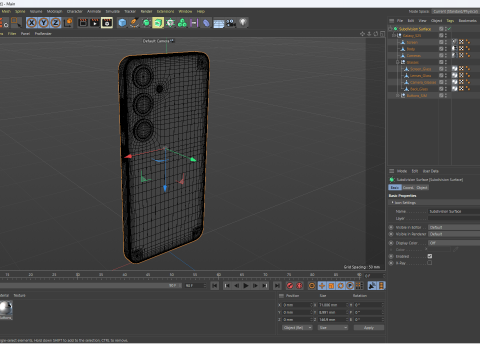Open the Extensions menu
The image size is (480, 360).
point(165,11)
